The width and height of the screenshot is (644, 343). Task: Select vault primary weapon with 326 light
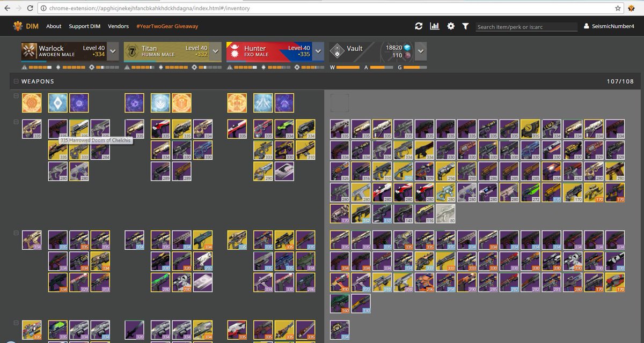tap(340, 171)
